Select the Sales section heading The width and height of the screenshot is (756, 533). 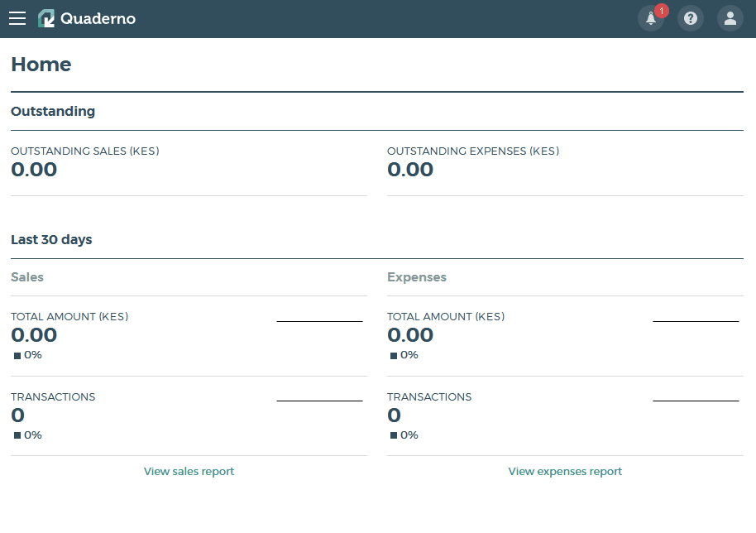point(27,276)
